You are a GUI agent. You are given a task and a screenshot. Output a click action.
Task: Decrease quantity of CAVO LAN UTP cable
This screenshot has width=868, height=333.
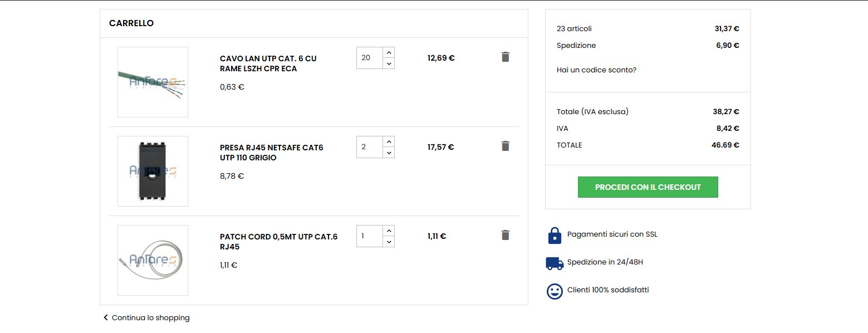tap(389, 63)
